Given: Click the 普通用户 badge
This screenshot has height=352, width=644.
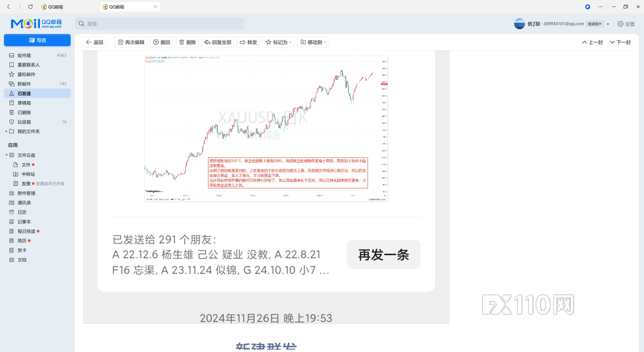Looking at the screenshot, I should coord(595,24).
